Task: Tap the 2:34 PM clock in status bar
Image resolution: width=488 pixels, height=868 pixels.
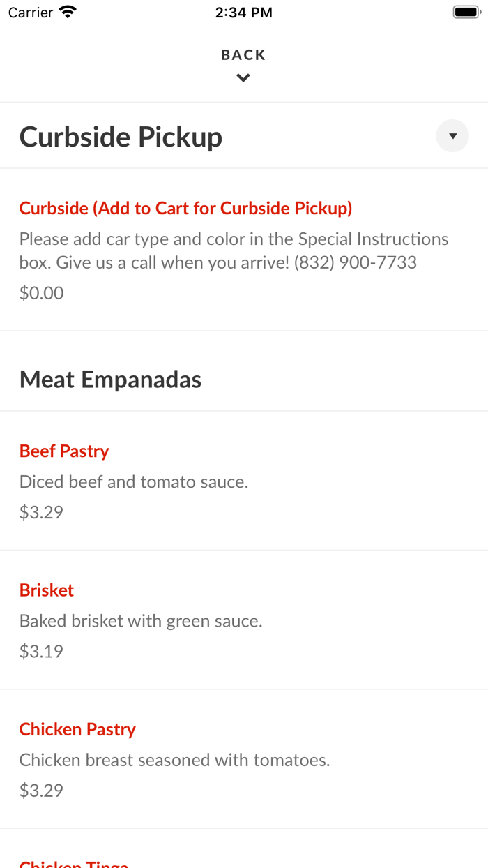Action: click(x=244, y=11)
